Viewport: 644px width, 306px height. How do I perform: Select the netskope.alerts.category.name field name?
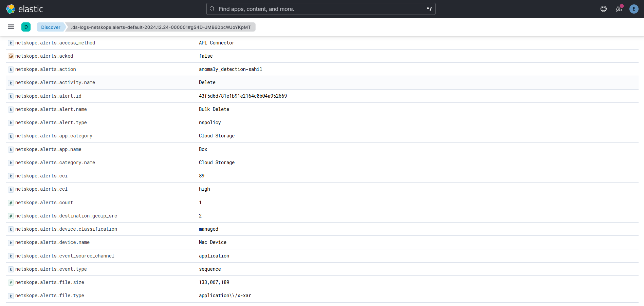55,162
